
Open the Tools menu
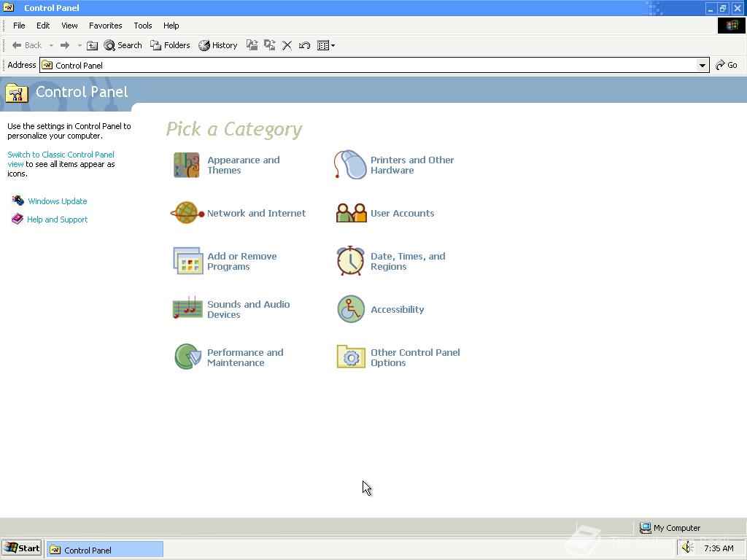tap(142, 26)
